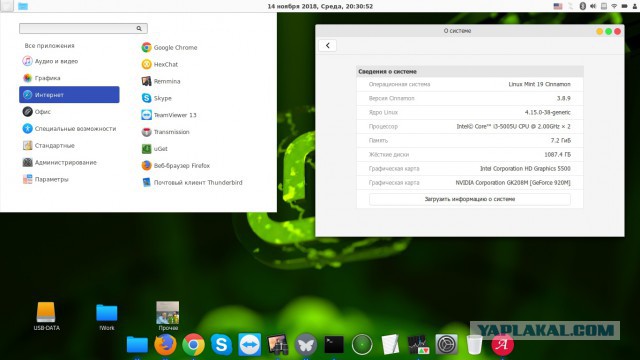Open the US keyboard layout flag indicator
The width and height of the screenshot is (640, 360).
click(x=558, y=6)
